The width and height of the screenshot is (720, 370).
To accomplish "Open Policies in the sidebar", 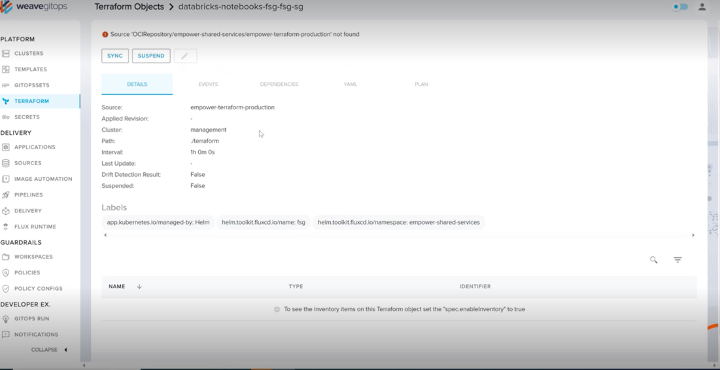I will (27, 273).
